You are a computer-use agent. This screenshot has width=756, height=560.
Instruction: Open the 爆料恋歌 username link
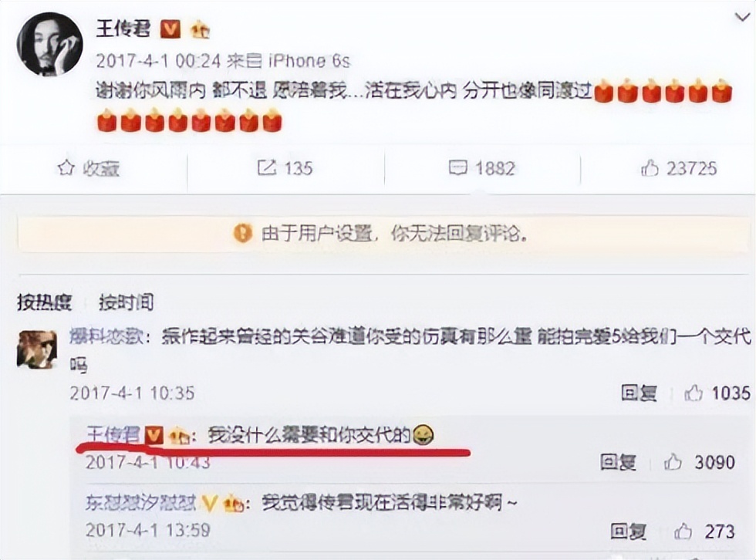106,336
